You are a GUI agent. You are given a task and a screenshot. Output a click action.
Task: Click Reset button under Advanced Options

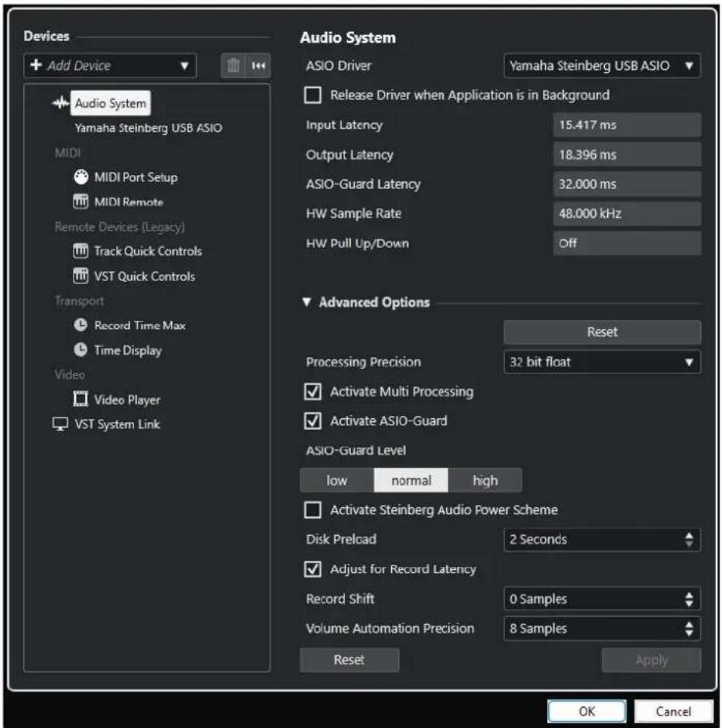click(x=602, y=332)
